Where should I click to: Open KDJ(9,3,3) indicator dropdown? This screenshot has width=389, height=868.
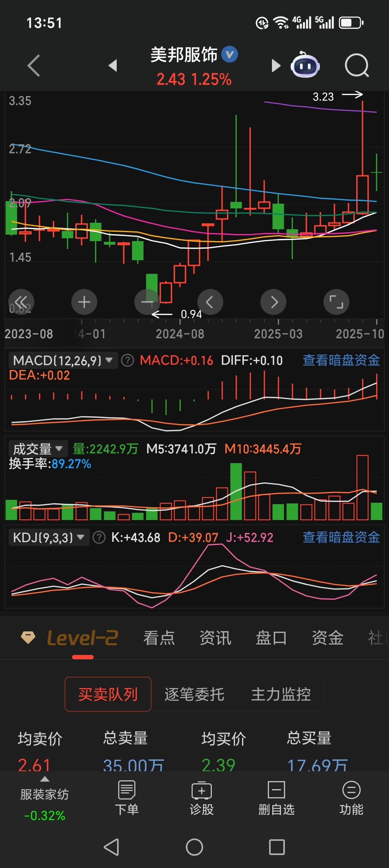[49, 538]
